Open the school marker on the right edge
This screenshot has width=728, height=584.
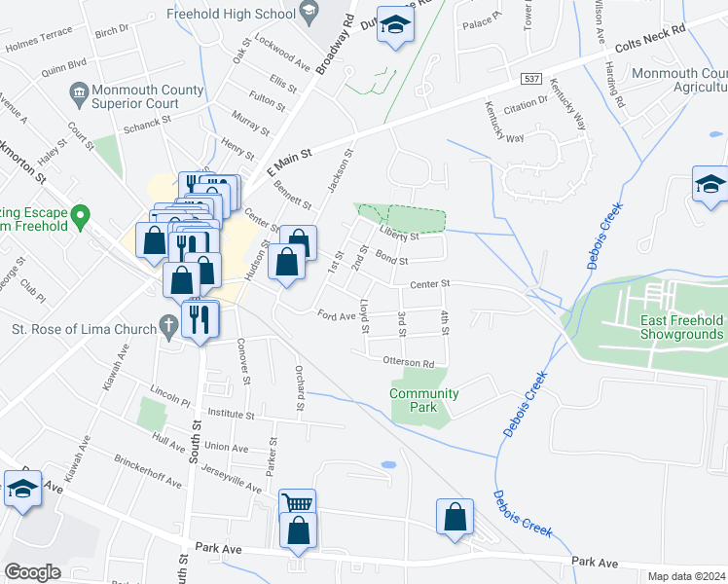tap(710, 184)
